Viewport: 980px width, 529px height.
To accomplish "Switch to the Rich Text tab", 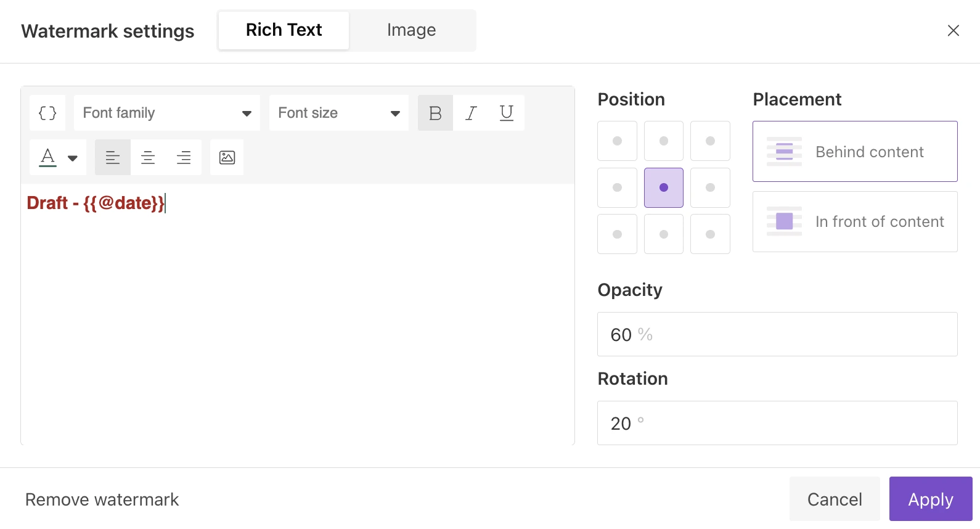I will click(x=284, y=30).
